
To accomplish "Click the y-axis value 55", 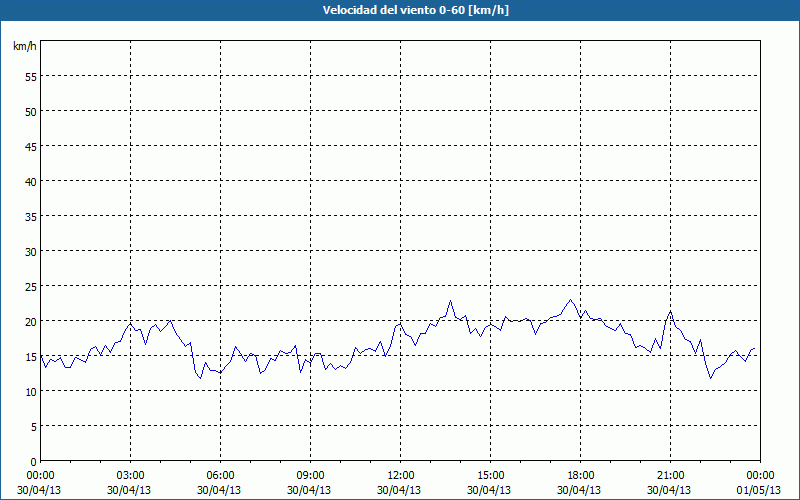I will pos(31,76).
